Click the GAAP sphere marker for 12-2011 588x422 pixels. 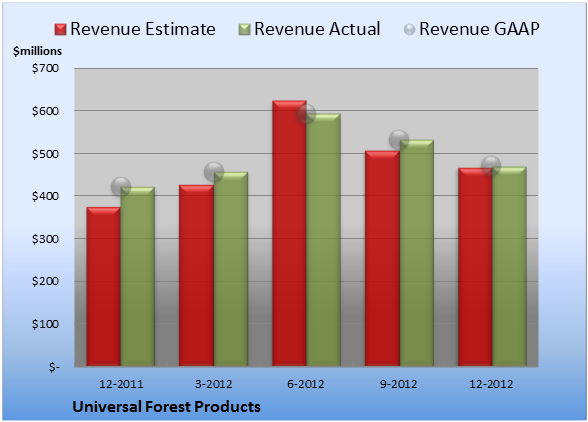(x=121, y=186)
